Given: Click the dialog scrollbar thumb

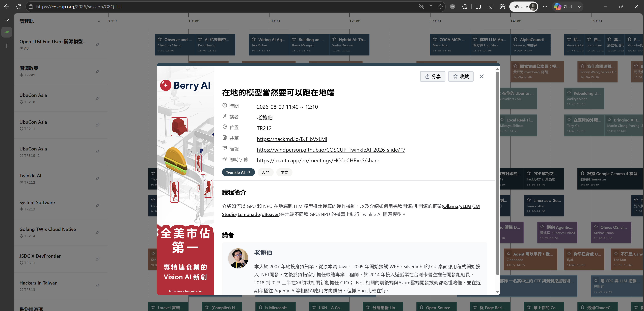Looking at the screenshot, I should (497, 173).
